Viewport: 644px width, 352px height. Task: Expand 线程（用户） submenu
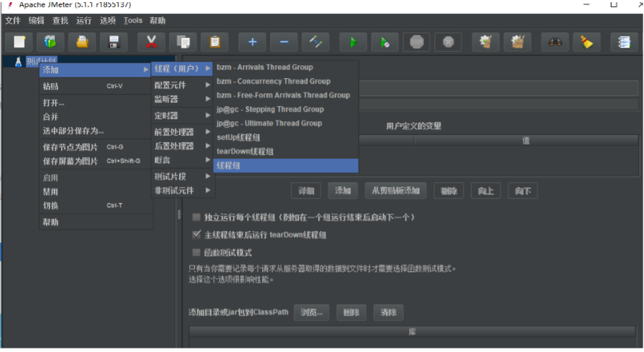[x=182, y=68]
